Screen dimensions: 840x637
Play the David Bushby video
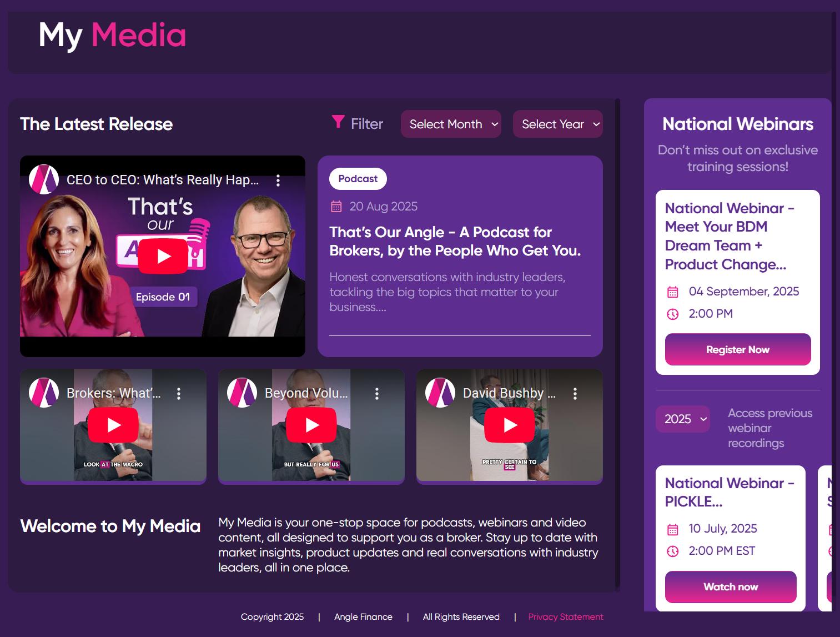pos(510,425)
